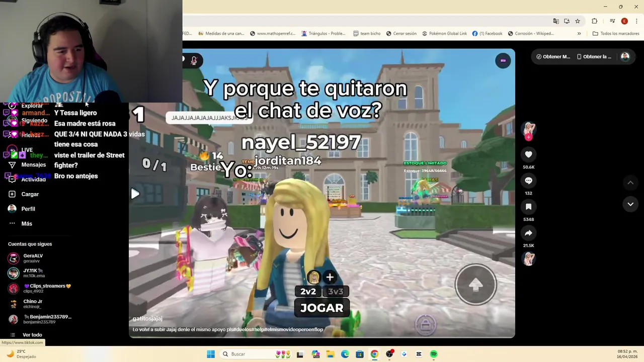This screenshot has height=362, width=644.
Task: Open www.mathopenref.c... bookmark
Action: click(272, 34)
